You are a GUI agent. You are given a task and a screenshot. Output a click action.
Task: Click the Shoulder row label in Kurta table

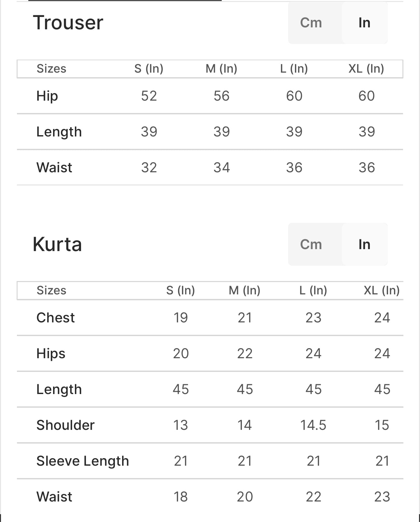[x=65, y=425]
